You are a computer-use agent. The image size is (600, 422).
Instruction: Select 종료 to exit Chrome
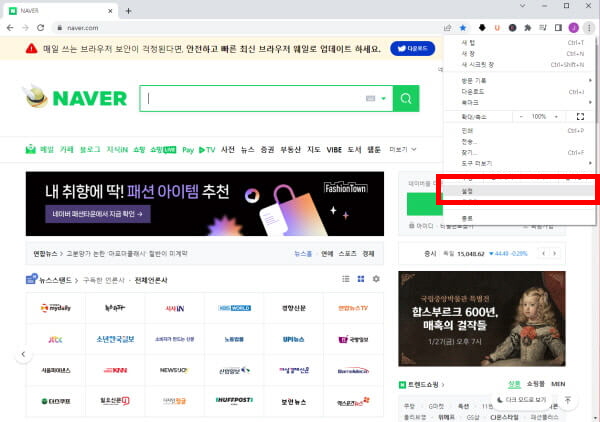coord(519,218)
